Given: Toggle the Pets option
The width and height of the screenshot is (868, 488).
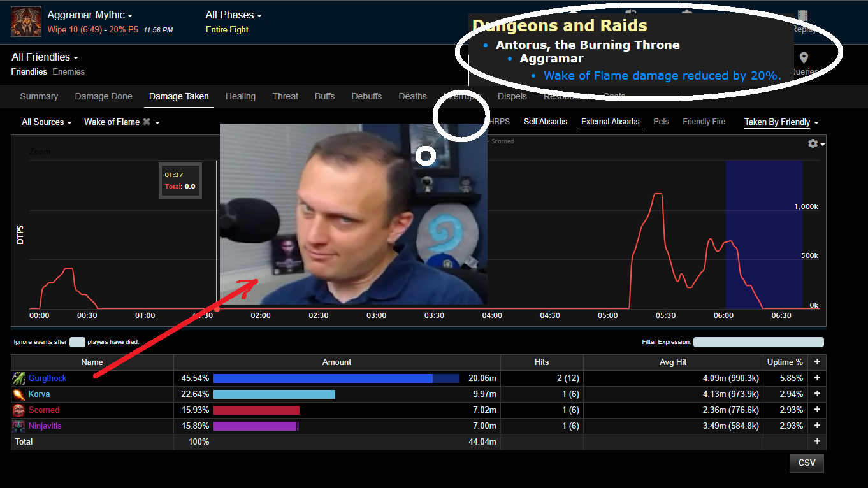Looking at the screenshot, I should coord(662,122).
